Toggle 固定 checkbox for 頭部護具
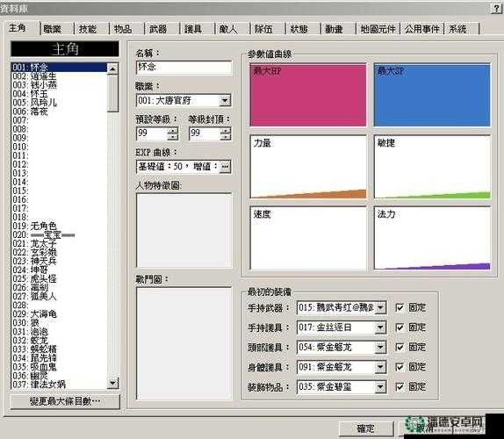Screen dimensions: 504x439 [x=400, y=347]
